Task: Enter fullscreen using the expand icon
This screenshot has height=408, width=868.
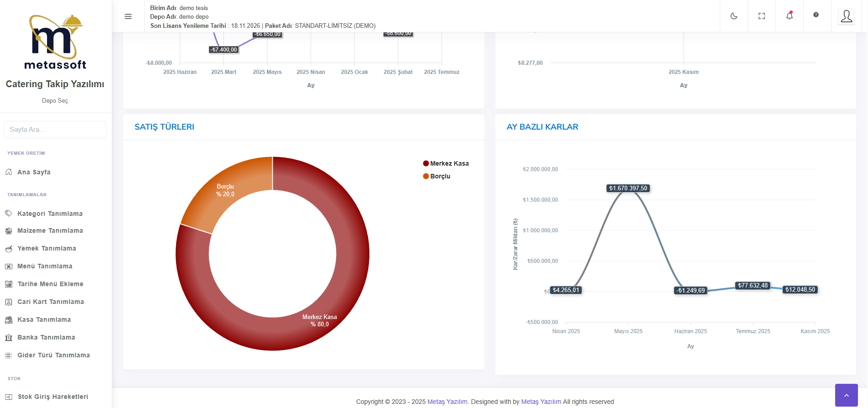Action: coord(762,16)
